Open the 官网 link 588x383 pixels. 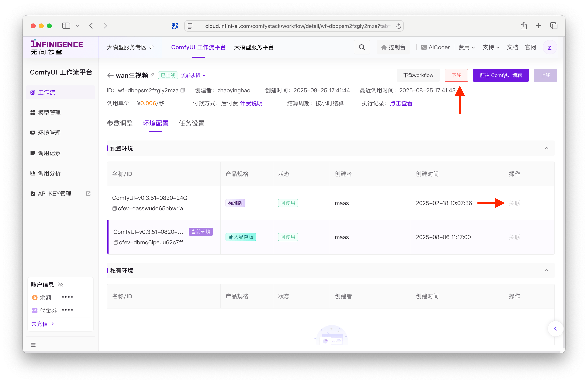tap(530, 47)
